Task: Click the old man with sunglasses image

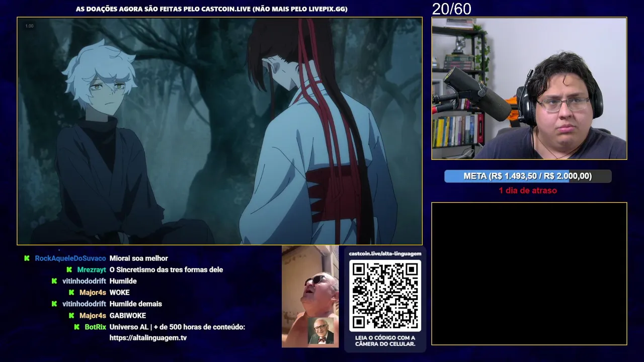Action: [x=310, y=296]
